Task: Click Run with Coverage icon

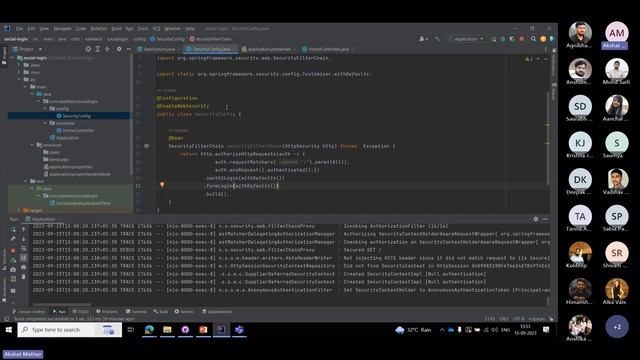Action: (512, 39)
